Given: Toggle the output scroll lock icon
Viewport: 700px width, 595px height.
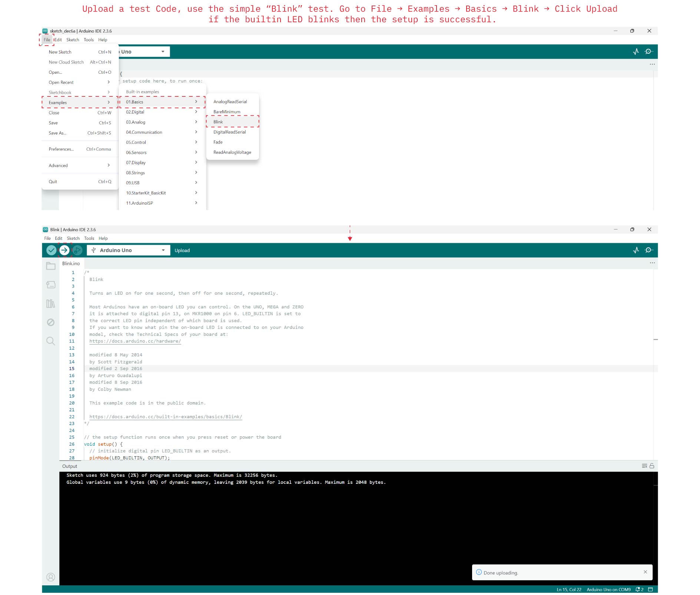Looking at the screenshot, I should [x=652, y=466].
